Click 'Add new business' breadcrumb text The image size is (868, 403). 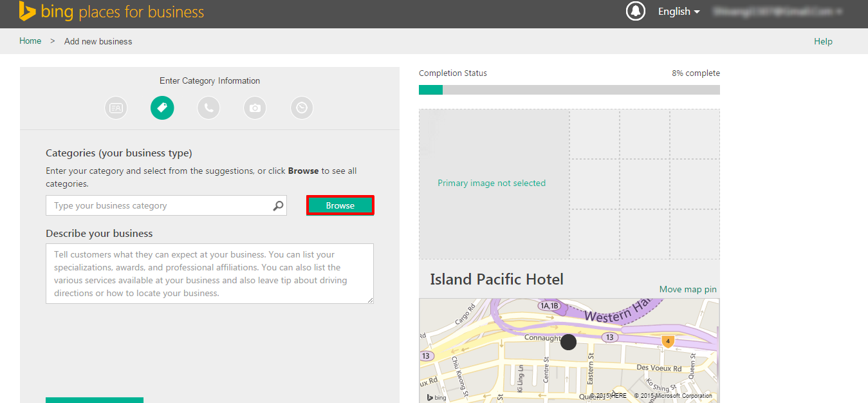(98, 41)
